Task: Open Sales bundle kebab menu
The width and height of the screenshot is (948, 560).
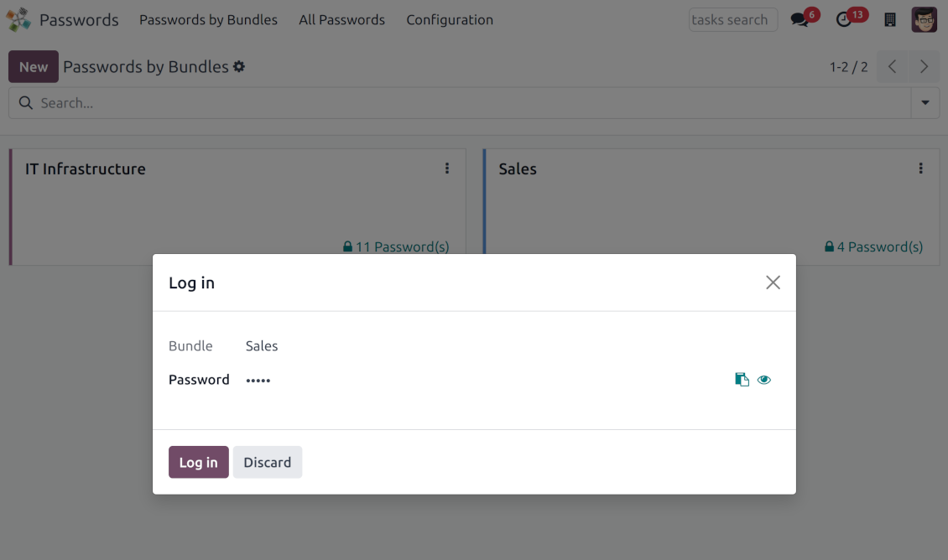Action: [920, 169]
